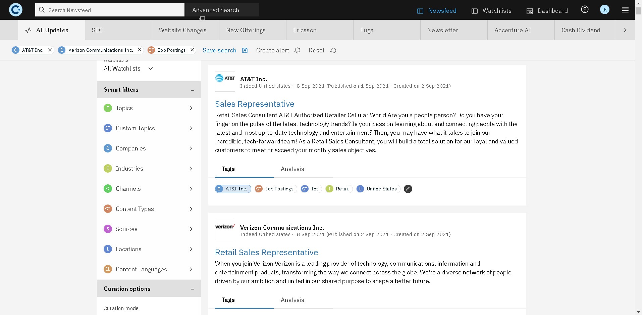This screenshot has width=644, height=315.
Task: Click the Dashboard calendar icon
Action: click(x=530, y=11)
